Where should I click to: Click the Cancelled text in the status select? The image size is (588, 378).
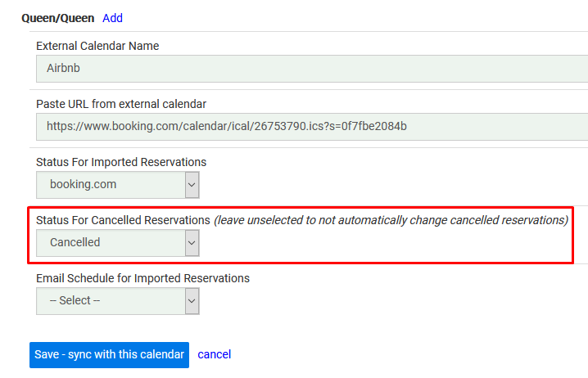[x=75, y=243]
